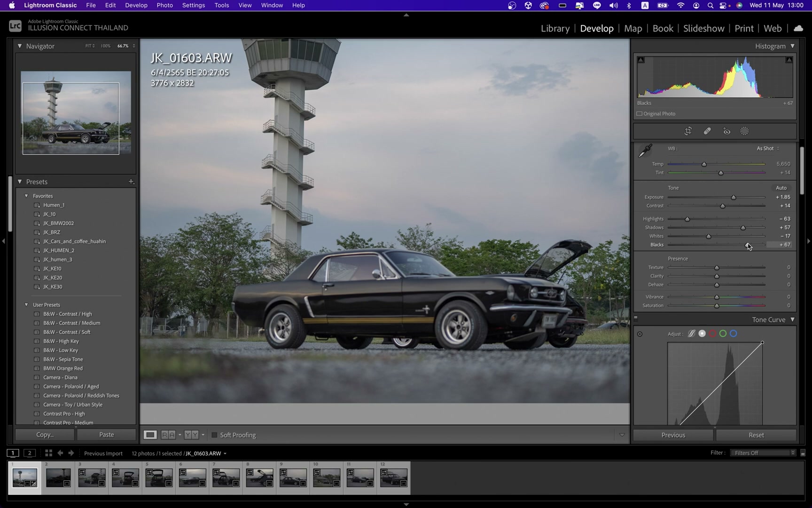Viewport: 812px width, 508px height.
Task: Collapse the User Presets group
Action: click(26, 305)
